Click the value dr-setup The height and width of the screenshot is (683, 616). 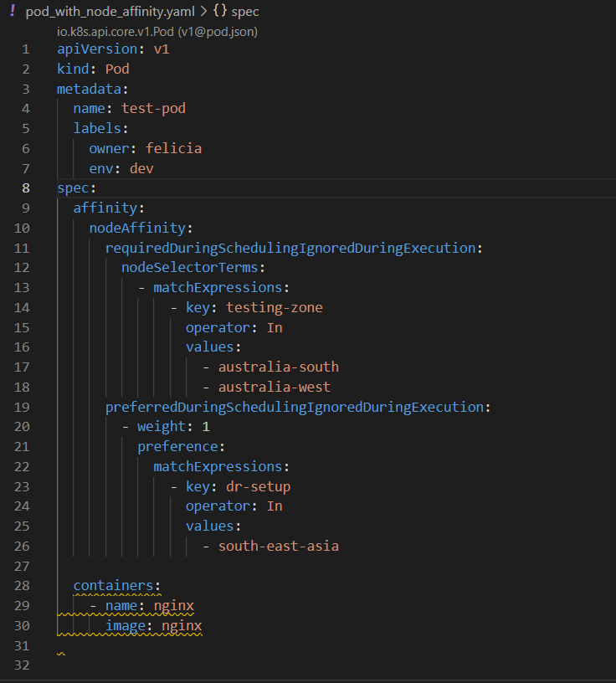coord(259,486)
